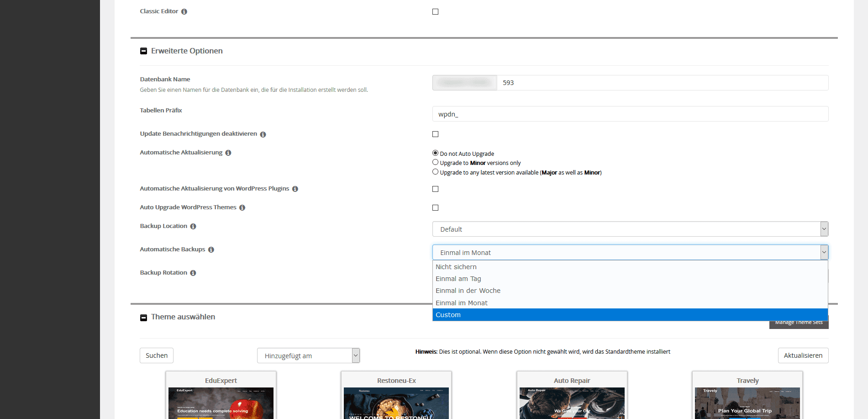Select the EduExpert theme thumbnail
This screenshot has width=868, height=419.
click(x=221, y=402)
